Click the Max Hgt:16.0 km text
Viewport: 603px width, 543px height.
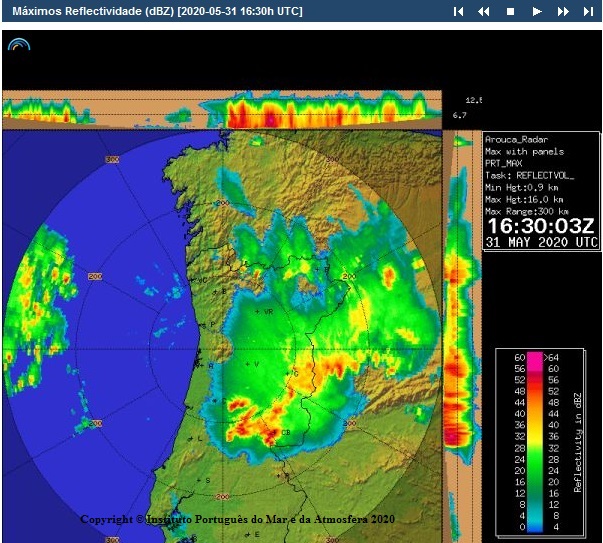(x=525, y=199)
